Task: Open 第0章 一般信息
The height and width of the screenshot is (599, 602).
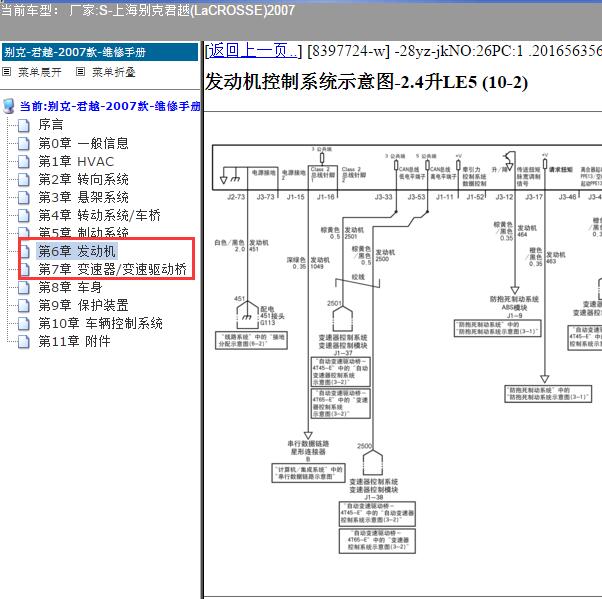Action: coord(83,143)
